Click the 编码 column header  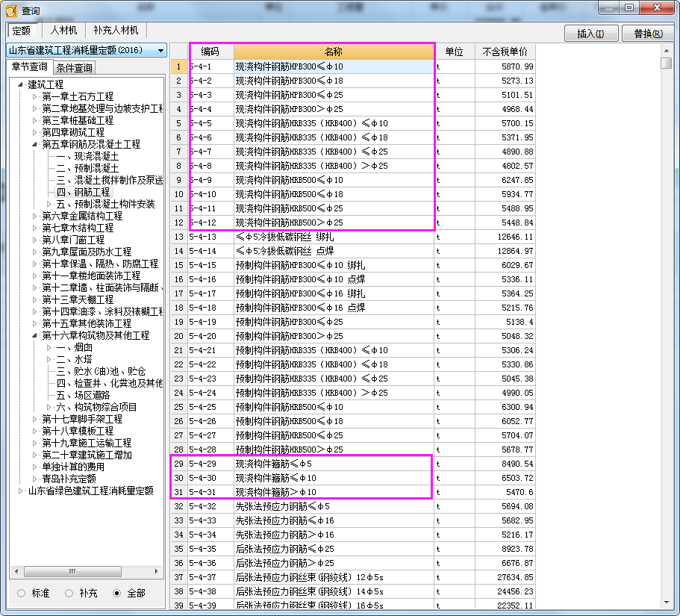(210, 52)
